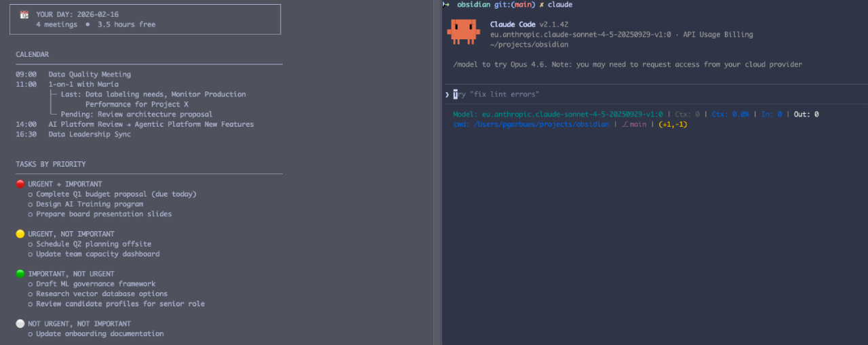This screenshot has width=868, height=345.
Task: Click the (+1,-1) git changes indicator
Action: [x=673, y=124]
